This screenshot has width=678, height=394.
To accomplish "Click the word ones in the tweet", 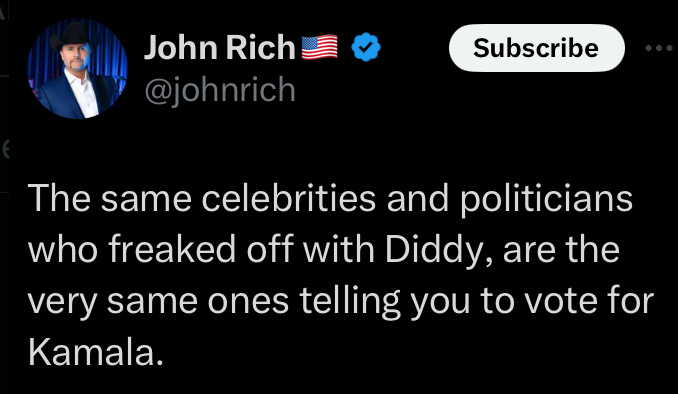I will tap(248, 302).
